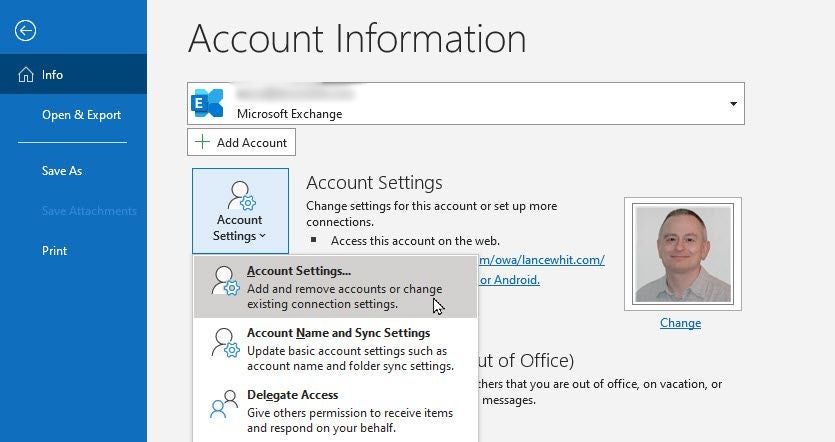Click the plus icon in Add Account

[202, 142]
